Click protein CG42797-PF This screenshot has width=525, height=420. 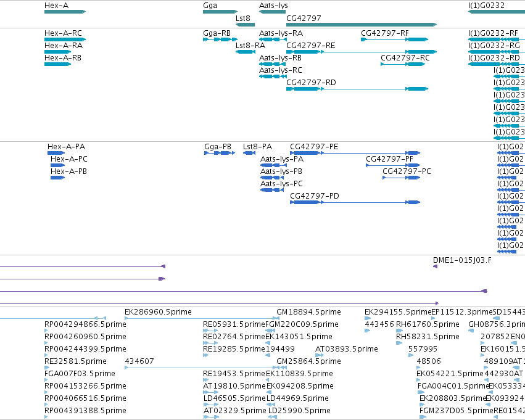(x=393, y=165)
